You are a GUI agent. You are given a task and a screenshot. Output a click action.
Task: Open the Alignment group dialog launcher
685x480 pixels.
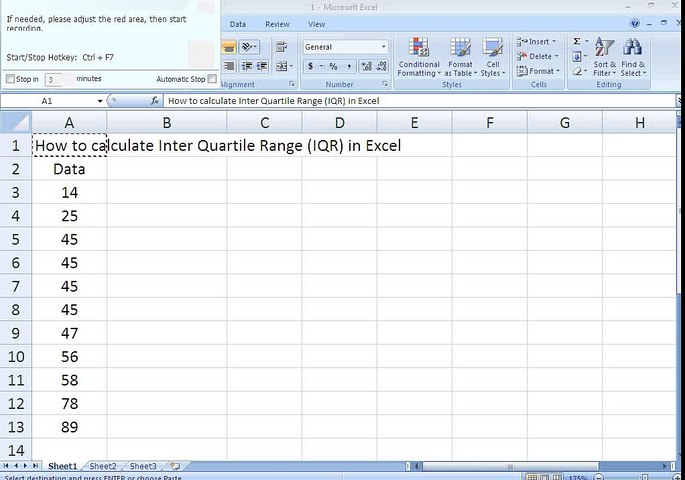click(291, 83)
